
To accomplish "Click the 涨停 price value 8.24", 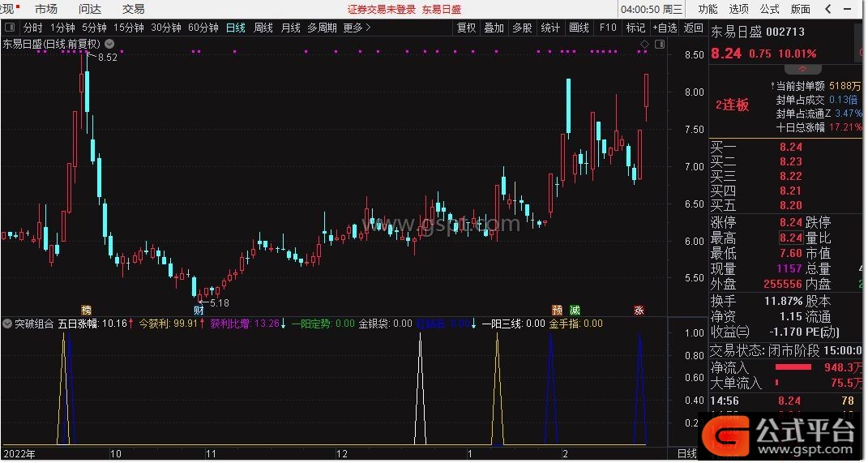I will coord(791,223).
